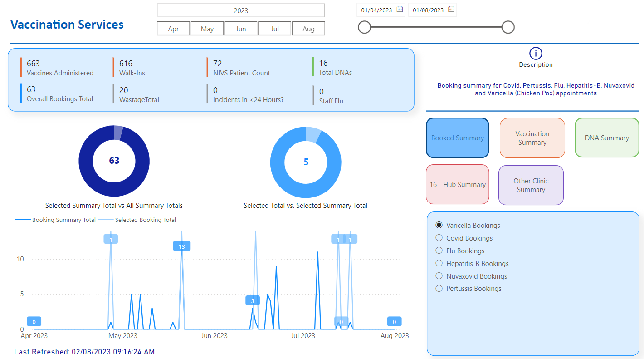This screenshot has height=359, width=644.
Task: Select the Hepatitis-B Bookings radio button
Action: [439, 263]
